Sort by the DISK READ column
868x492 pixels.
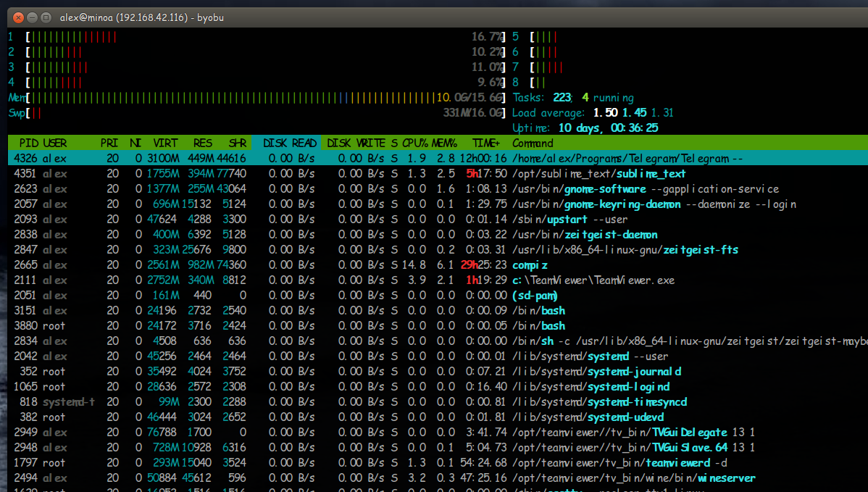pyautogui.click(x=289, y=143)
